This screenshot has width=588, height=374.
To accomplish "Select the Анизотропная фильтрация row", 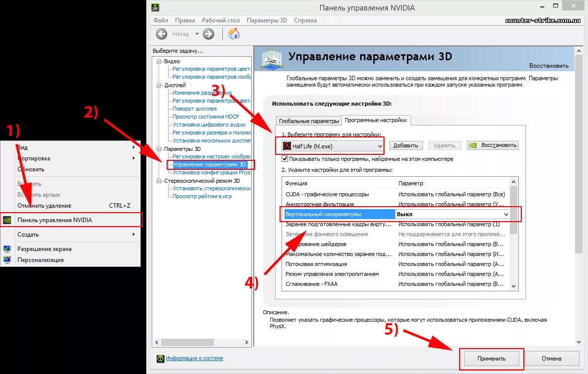I will [395, 204].
